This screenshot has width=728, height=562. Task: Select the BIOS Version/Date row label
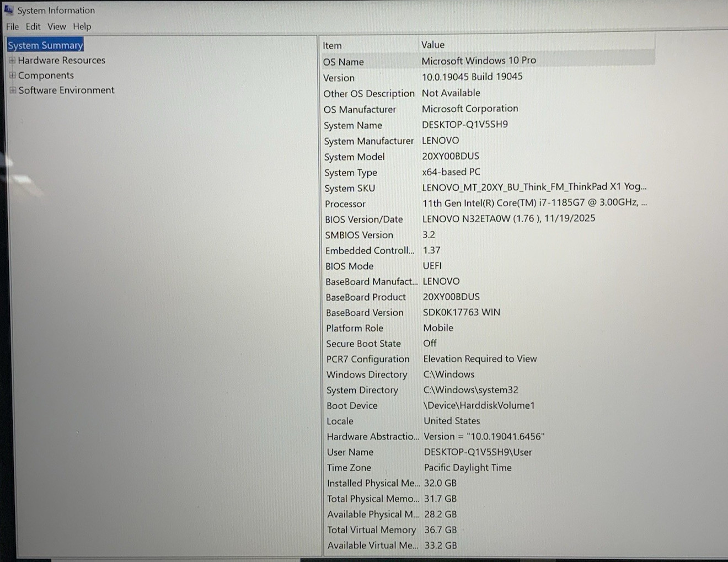363,220
